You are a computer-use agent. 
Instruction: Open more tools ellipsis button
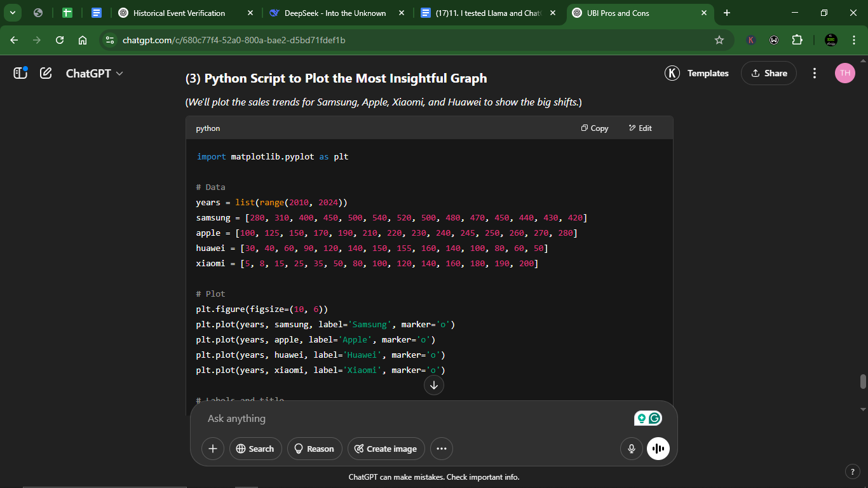point(442,449)
